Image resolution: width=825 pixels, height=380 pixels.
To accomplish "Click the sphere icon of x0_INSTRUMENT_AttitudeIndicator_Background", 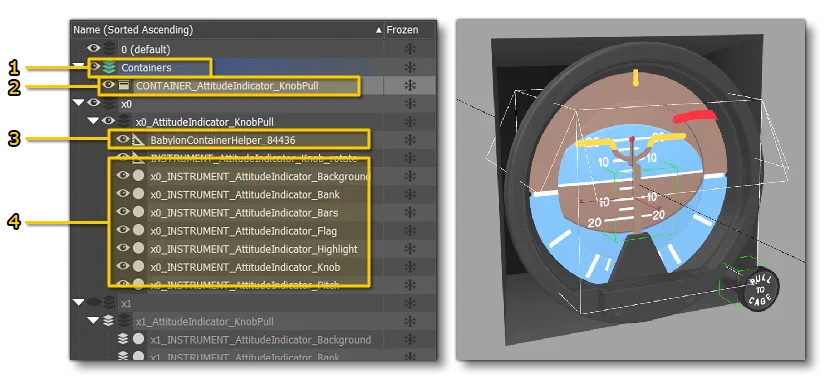I will [138, 176].
